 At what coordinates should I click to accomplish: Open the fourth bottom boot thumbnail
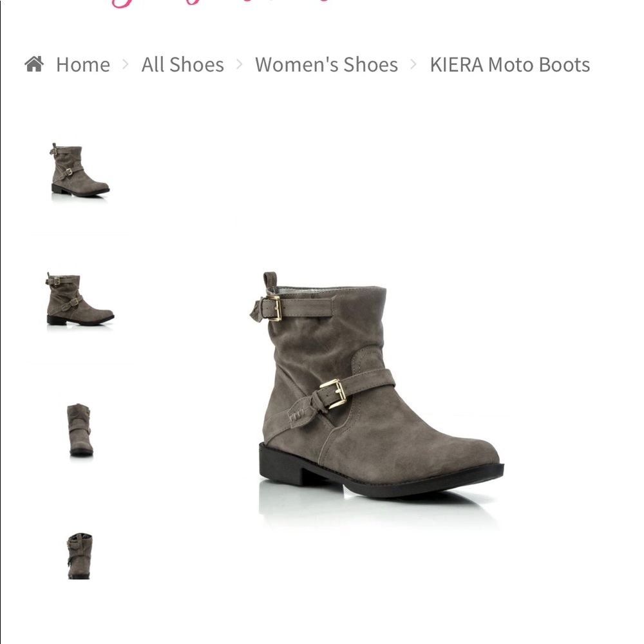[80, 556]
